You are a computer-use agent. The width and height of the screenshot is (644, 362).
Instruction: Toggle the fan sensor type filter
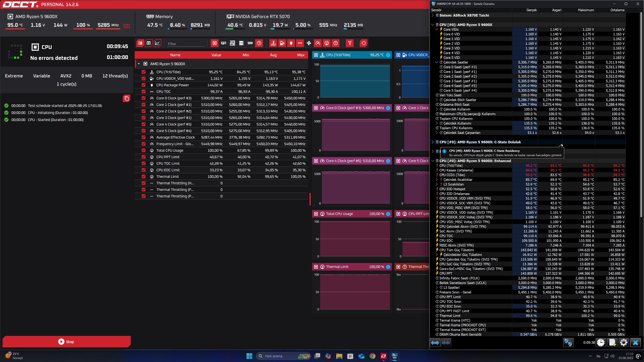(309, 43)
